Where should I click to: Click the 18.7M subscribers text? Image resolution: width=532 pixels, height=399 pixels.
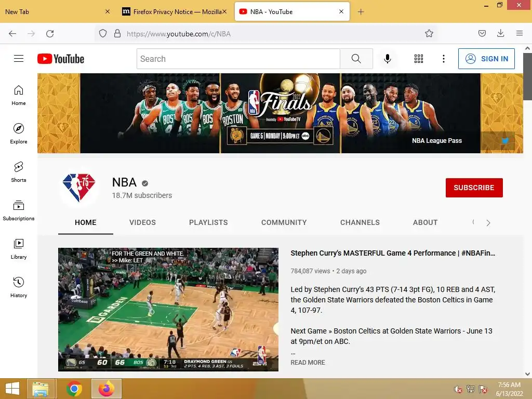tap(142, 195)
